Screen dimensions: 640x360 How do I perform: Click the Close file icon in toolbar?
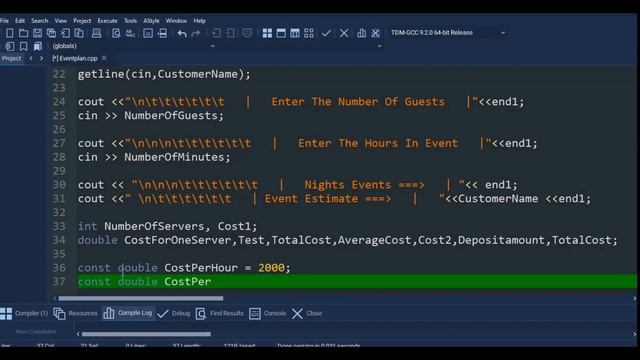click(x=65, y=33)
